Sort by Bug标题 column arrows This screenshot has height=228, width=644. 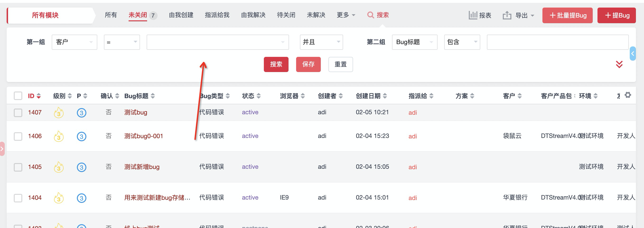(x=153, y=96)
